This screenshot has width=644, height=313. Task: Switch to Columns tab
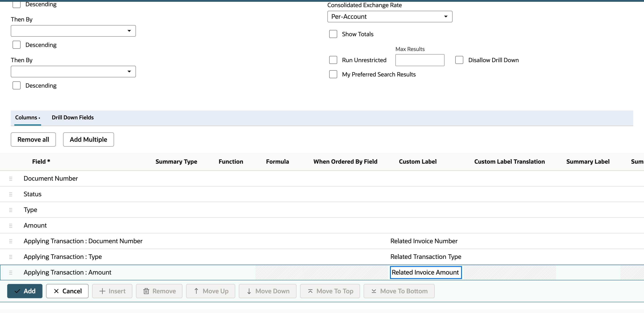28,118
